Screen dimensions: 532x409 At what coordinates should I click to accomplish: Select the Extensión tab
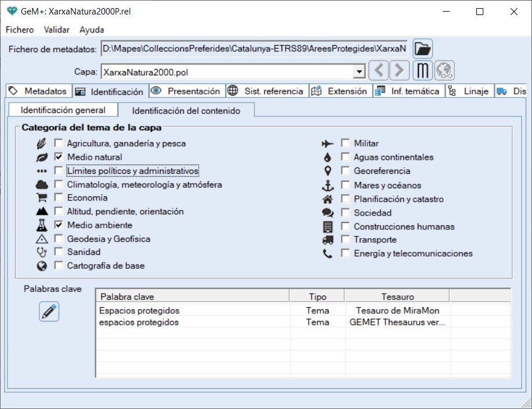(340, 91)
